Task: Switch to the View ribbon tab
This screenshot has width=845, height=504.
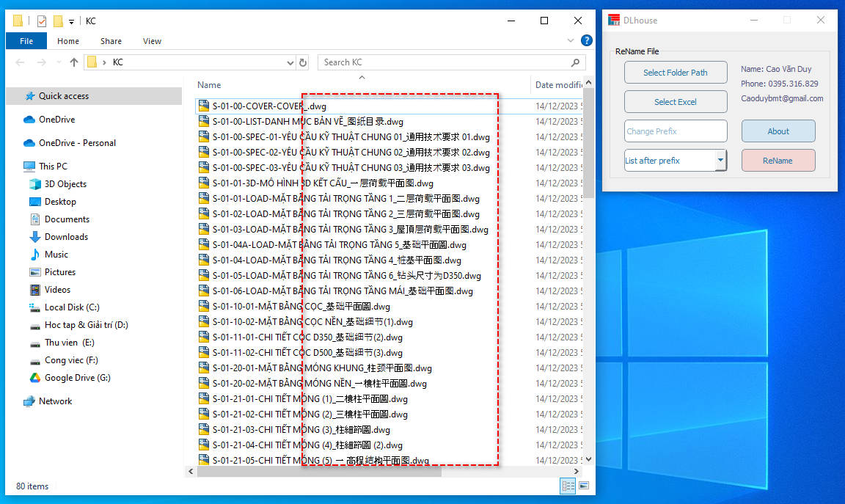Action: [x=152, y=41]
